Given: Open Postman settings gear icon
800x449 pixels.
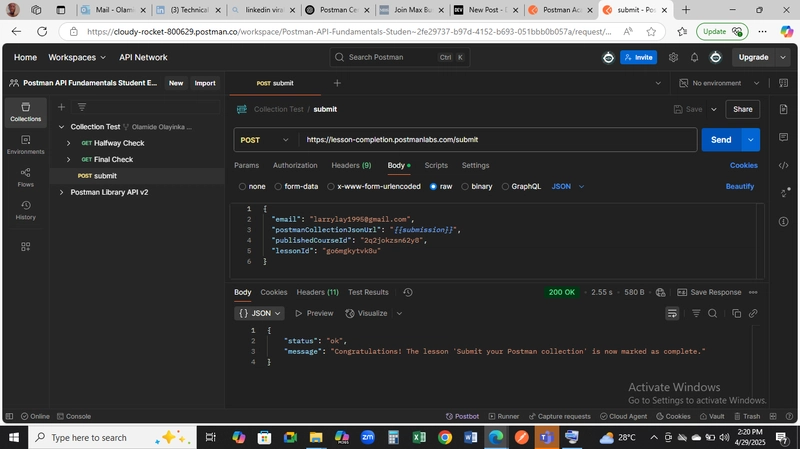Looking at the screenshot, I should pos(673,57).
